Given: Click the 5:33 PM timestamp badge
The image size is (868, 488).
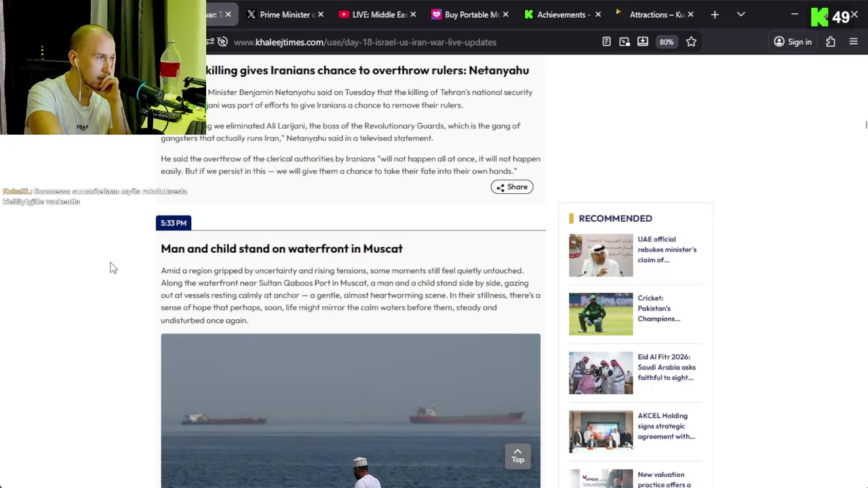Looking at the screenshot, I should (174, 223).
